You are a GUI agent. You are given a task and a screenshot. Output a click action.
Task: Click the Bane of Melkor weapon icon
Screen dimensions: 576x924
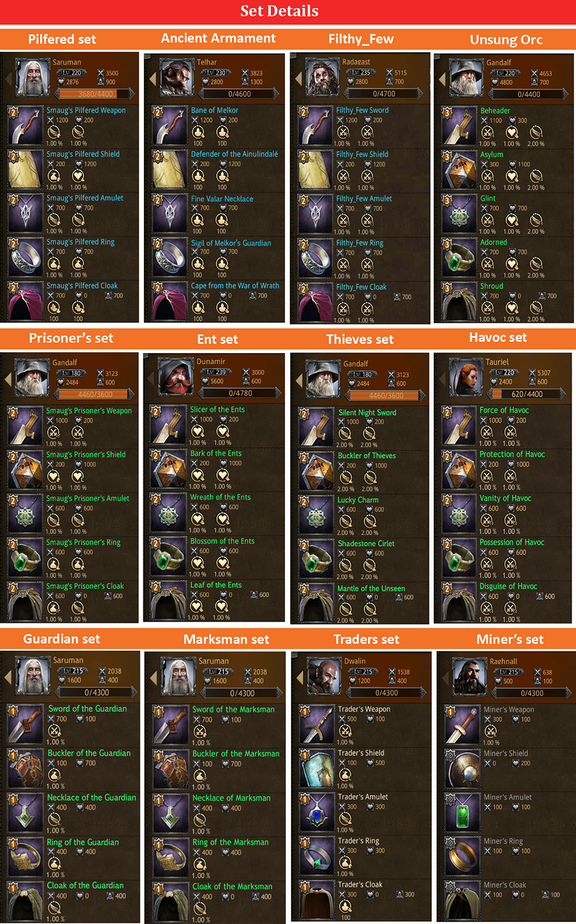pos(170,126)
